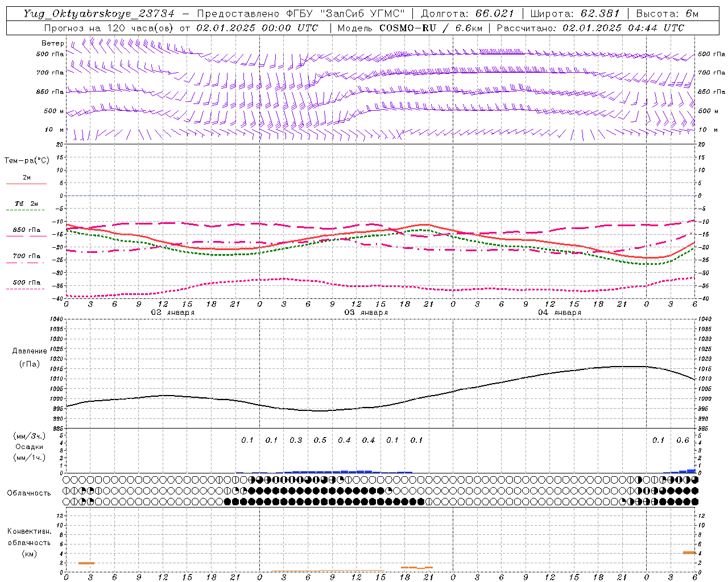Select the model name COSMO-RU / 6.6км
This screenshot has width=728, height=582.
pos(431,28)
